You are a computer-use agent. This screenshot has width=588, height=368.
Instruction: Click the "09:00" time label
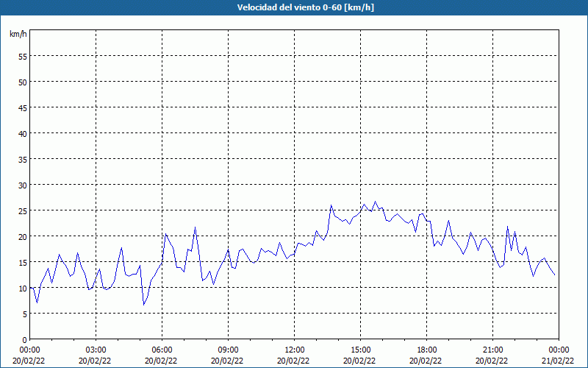[x=228, y=350]
